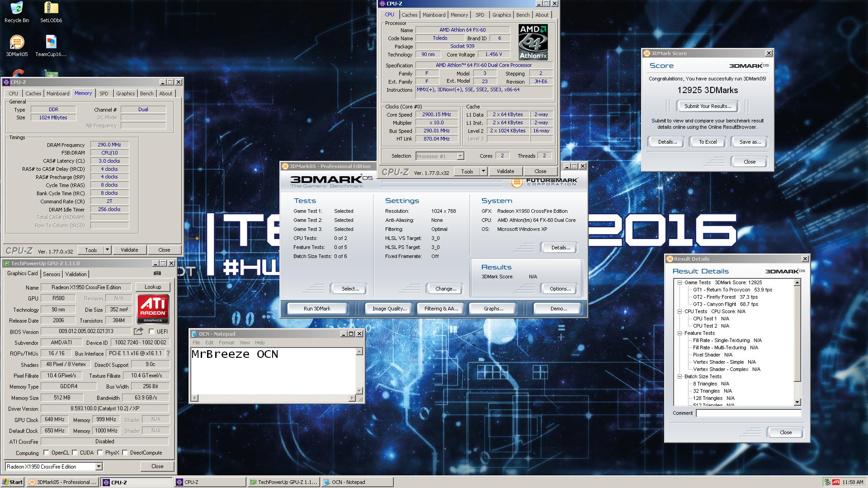Collapse the Feature Tests tree node

[x=679, y=333]
